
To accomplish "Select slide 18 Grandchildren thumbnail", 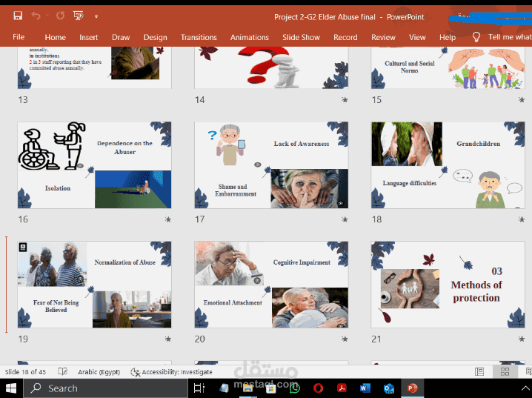I will tap(448, 165).
